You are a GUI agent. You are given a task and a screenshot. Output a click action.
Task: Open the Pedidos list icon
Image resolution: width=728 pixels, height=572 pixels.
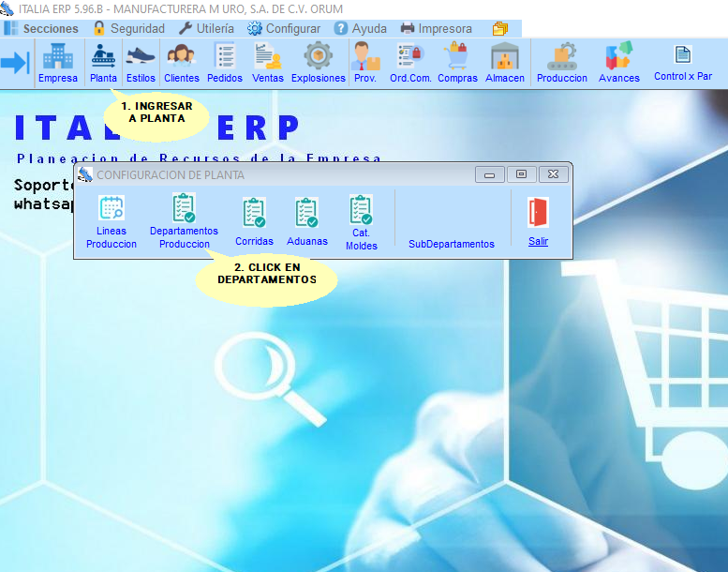(x=225, y=55)
